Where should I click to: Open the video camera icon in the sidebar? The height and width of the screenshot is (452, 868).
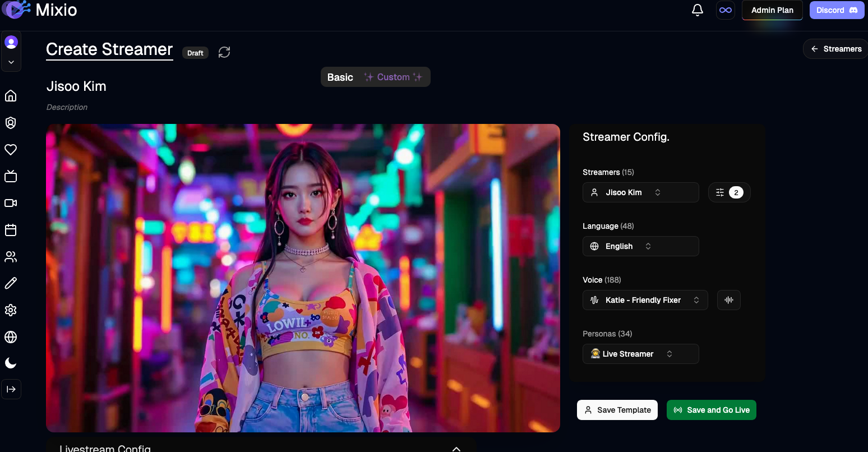point(11,203)
